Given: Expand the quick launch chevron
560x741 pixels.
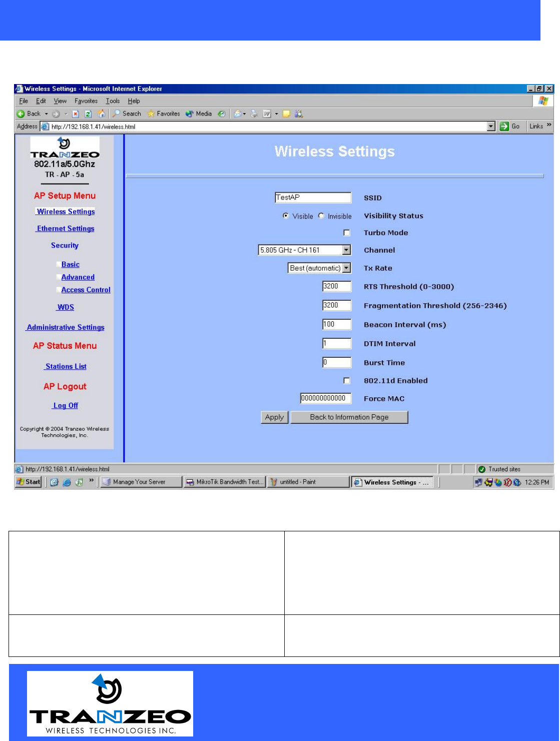Looking at the screenshot, I should (x=92, y=481).
